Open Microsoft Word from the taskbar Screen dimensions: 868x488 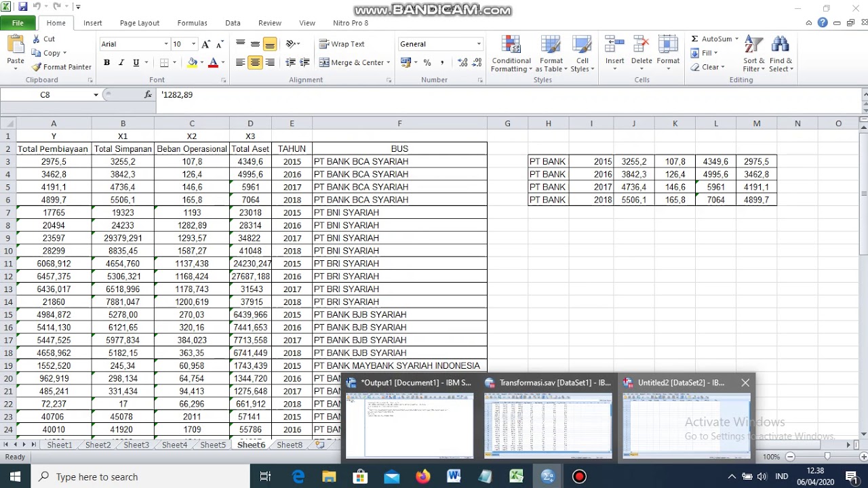pyautogui.click(x=454, y=476)
